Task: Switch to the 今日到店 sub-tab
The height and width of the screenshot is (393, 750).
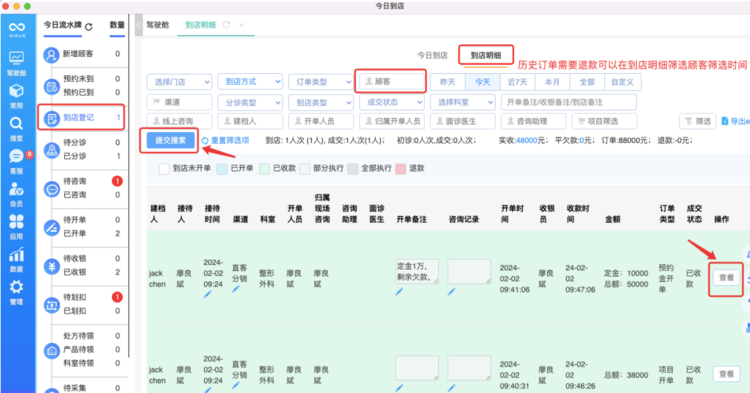Action: 432,55
